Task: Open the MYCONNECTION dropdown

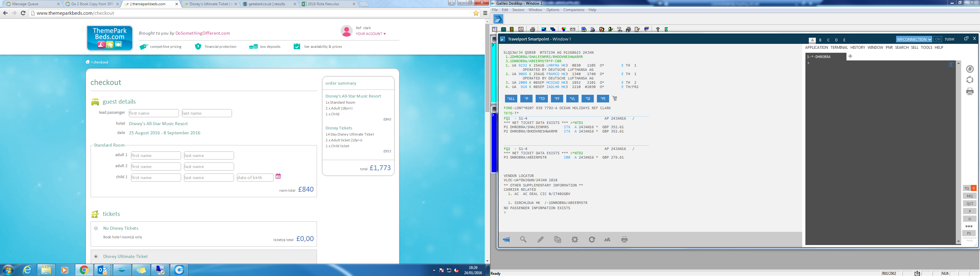Action: (914, 39)
